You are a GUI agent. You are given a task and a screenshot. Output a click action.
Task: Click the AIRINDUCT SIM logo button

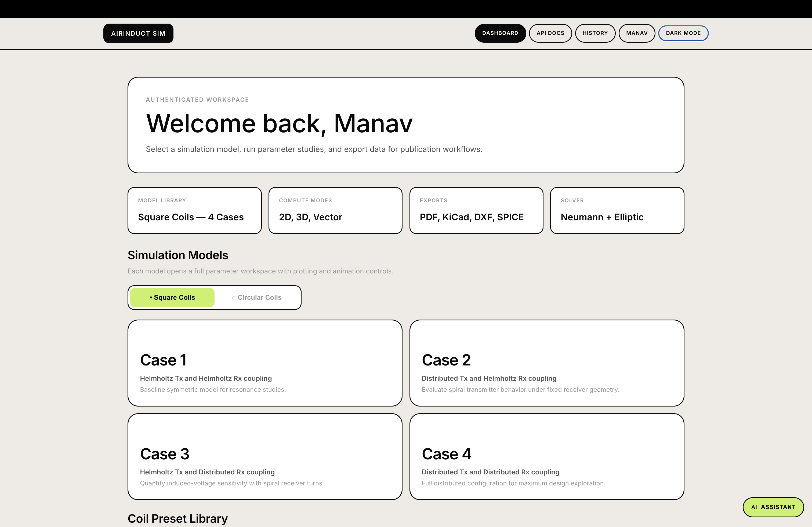138,33
